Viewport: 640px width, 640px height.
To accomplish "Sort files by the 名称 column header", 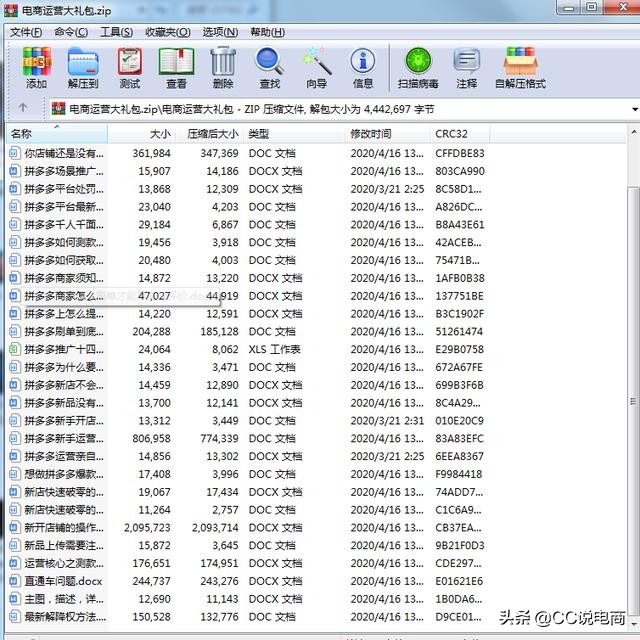I will (57, 133).
